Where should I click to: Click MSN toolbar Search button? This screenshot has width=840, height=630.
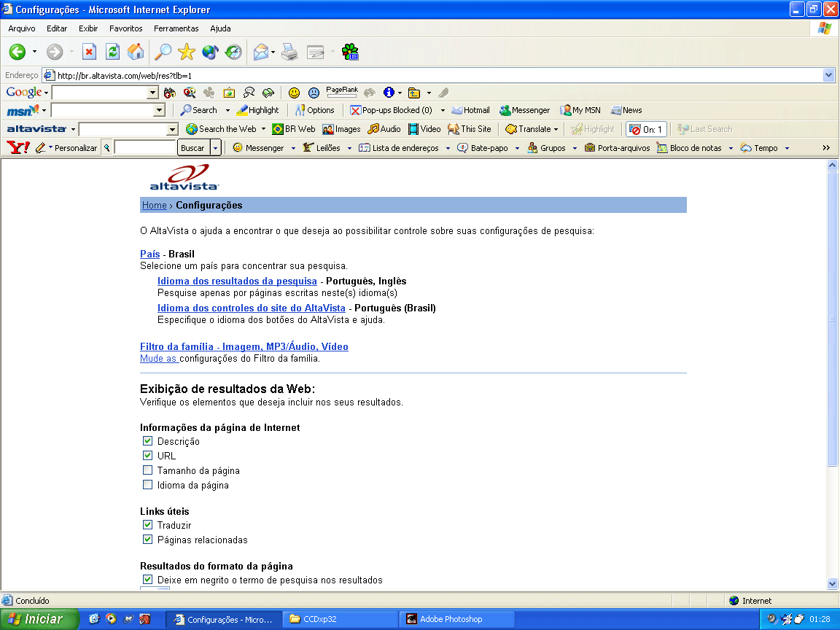[199, 110]
